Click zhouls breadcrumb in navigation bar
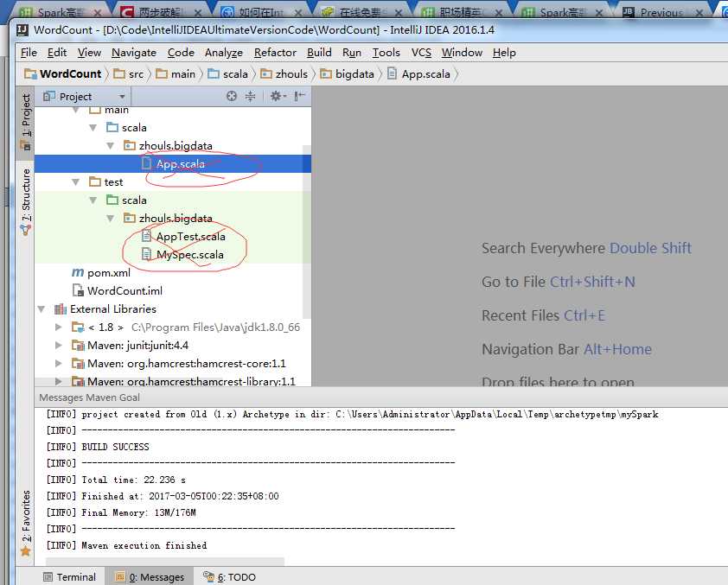 (284, 73)
